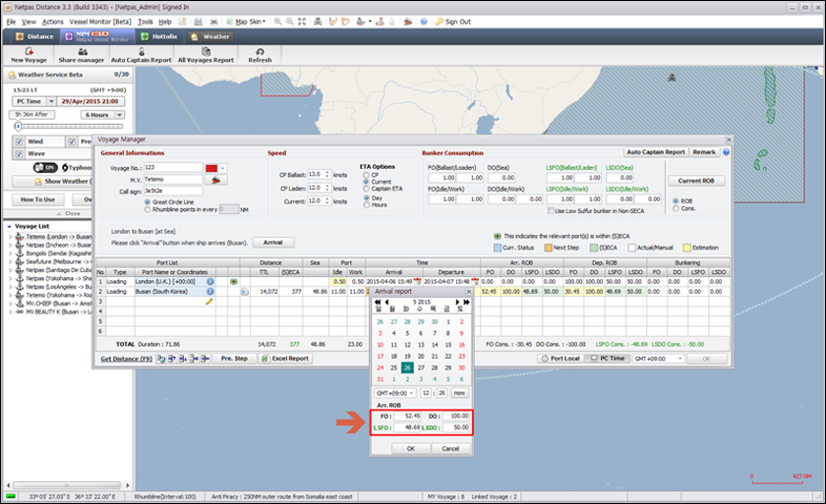Image resolution: width=826 pixels, height=504 pixels.
Task: Click the zoom in magnifier icon
Action: (x=277, y=22)
